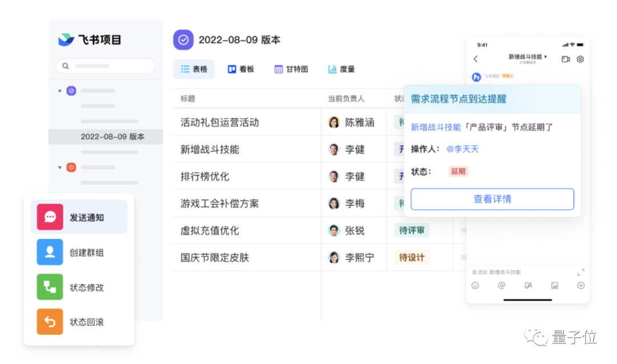Image resolution: width=617 pixels, height=364 pixels.
Task: Click the blue person group icon
Action: (x=50, y=252)
